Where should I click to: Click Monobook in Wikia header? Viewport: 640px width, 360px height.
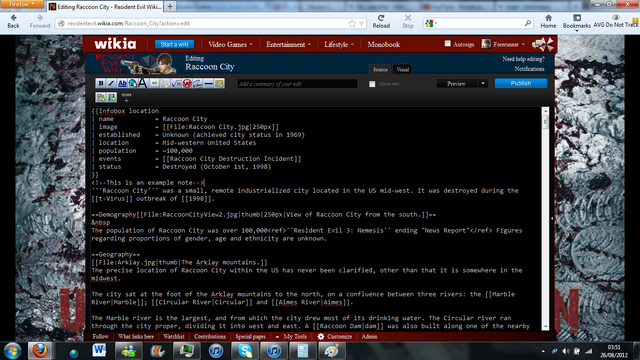click(x=383, y=44)
